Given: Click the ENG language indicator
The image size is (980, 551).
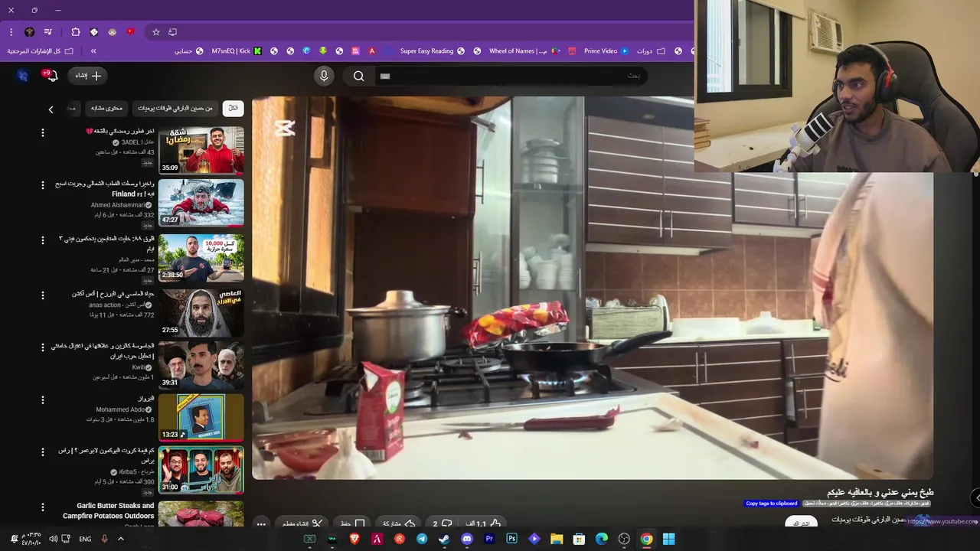Looking at the screenshot, I should 85,539.
